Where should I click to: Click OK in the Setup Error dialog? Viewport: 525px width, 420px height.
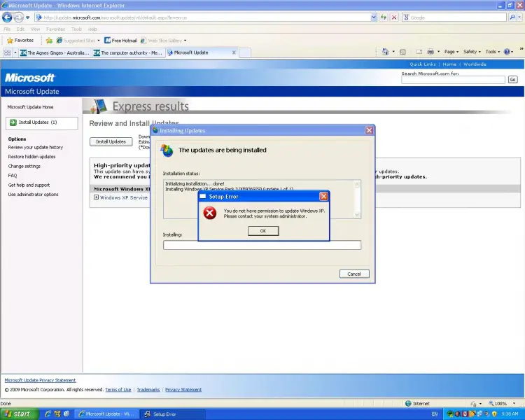tap(263, 231)
